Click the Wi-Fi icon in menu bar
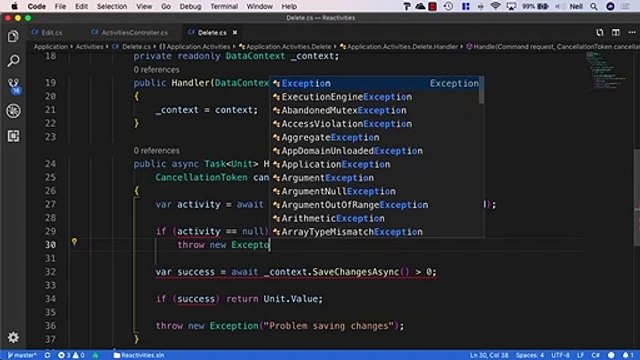Image resolution: width=640 pixels, height=360 pixels. (495, 6)
